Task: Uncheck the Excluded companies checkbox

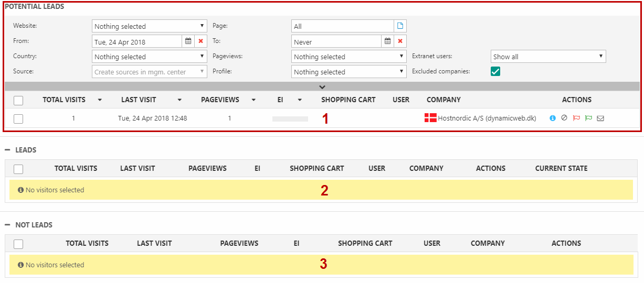Action: coord(495,71)
